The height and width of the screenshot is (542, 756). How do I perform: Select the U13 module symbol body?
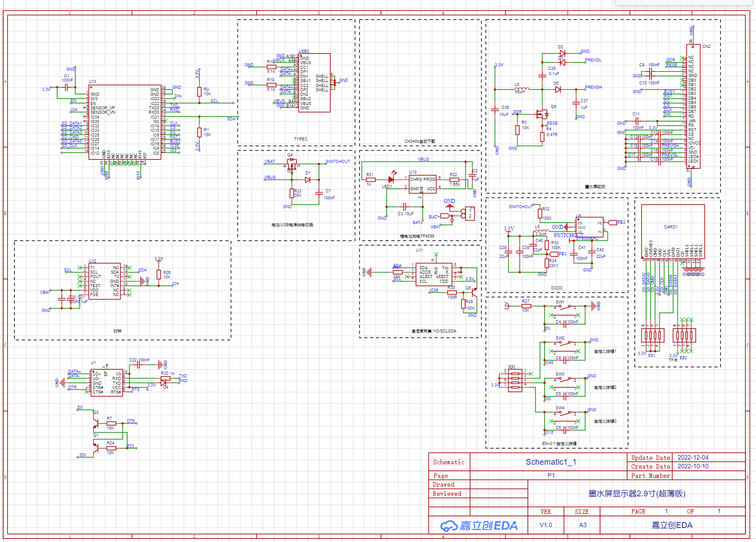pyautogui.click(x=124, y=122)
